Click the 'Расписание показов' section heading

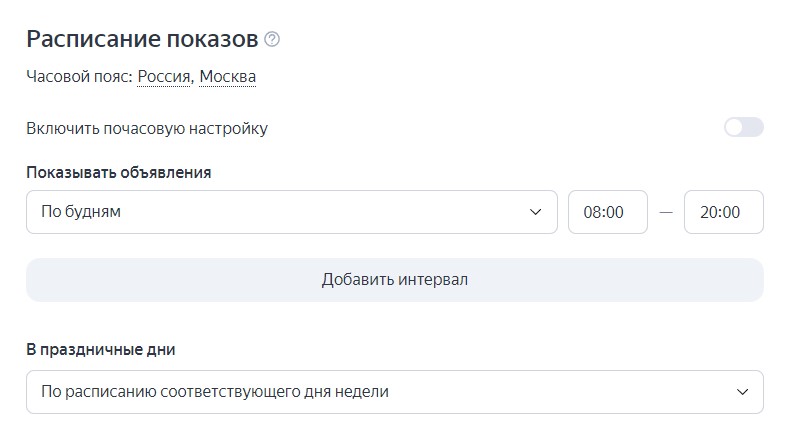[x=142, y=39]
